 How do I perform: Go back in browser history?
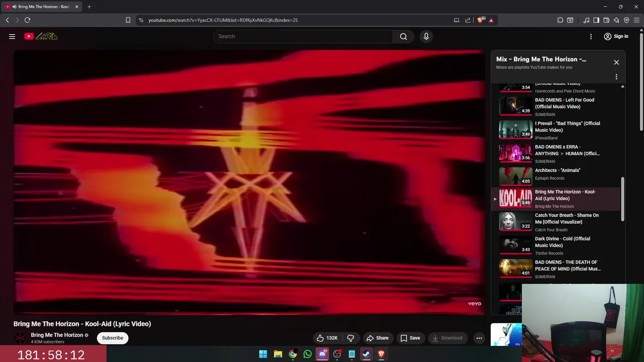click(x=7, y=20)
